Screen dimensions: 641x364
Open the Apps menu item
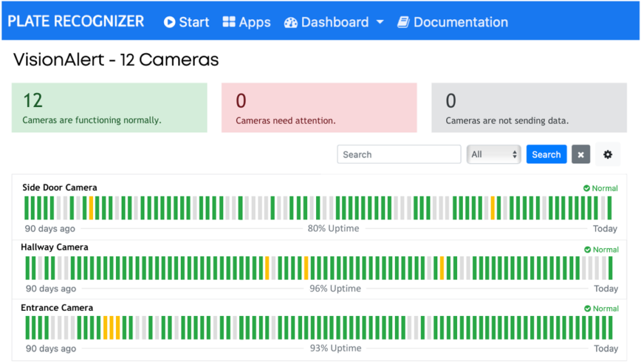coord(247,22)
